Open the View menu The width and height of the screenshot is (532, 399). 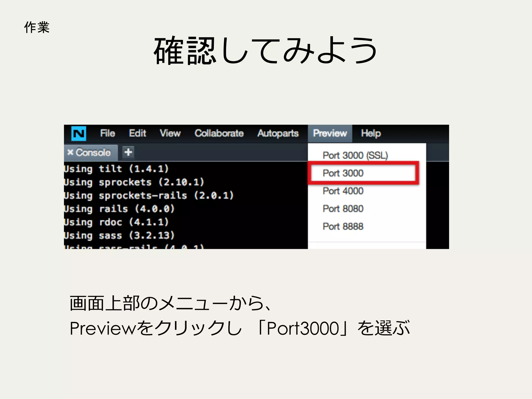170,133
